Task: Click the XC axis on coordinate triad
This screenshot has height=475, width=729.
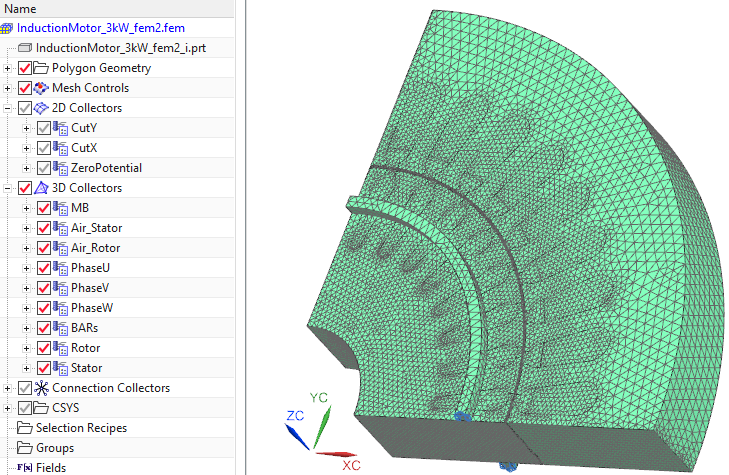Action: pos(340,456)
